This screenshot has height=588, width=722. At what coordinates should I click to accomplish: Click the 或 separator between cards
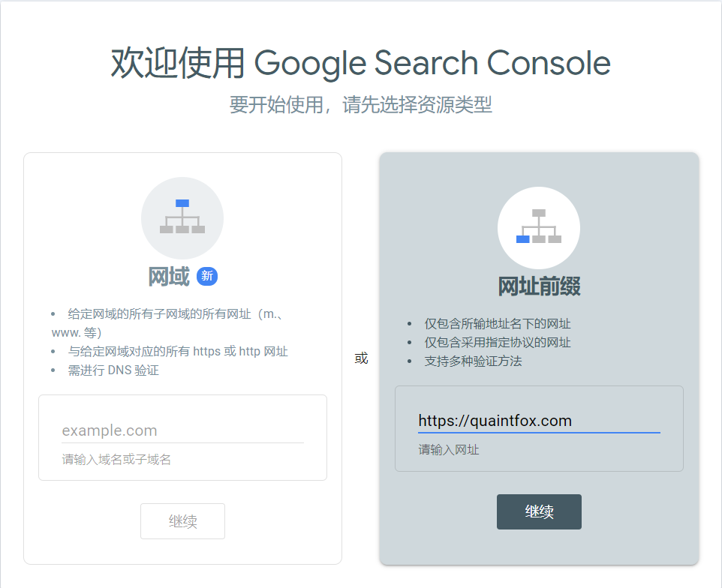click(361, 358)
